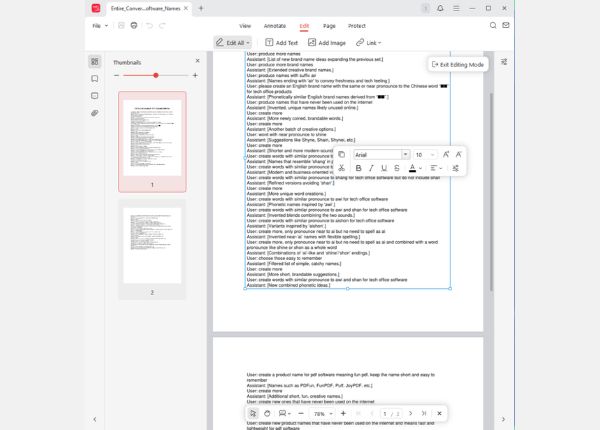Image resolution: width=600 pixels, height=430 pixels.
Task: Expand the font color arrow
Action: (x=421, y=168)
